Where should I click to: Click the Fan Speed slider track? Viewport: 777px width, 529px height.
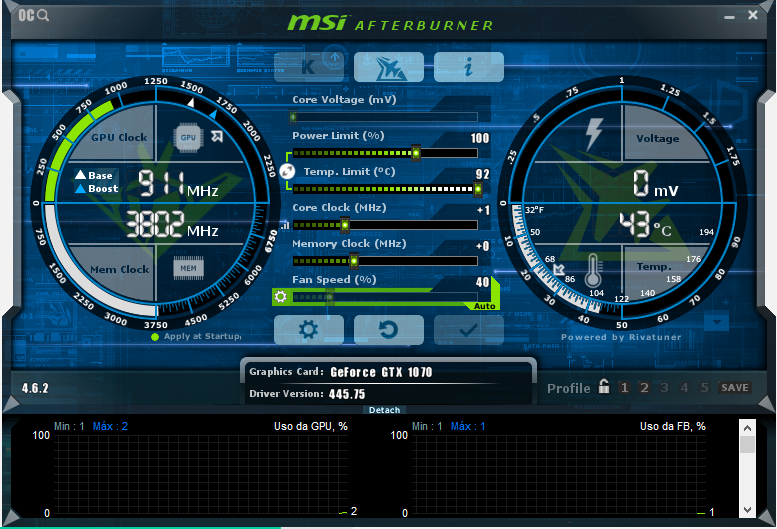coord(385,297)
